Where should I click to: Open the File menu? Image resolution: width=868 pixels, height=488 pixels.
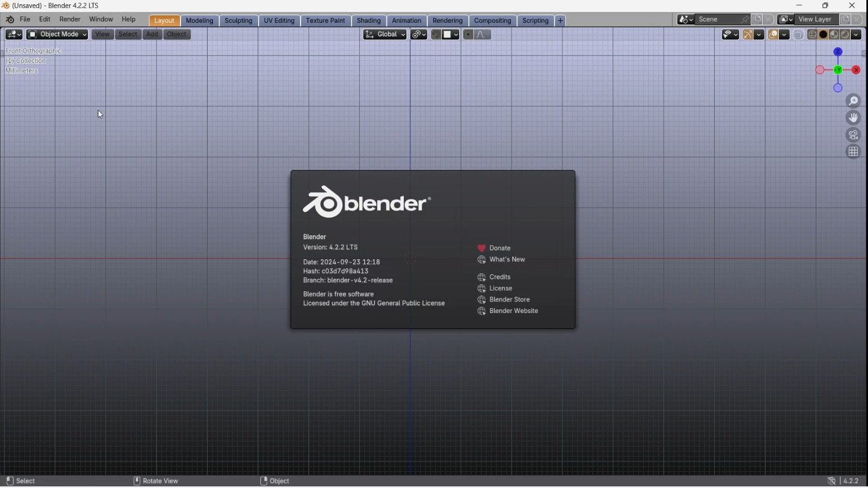[x=25, y=20]
